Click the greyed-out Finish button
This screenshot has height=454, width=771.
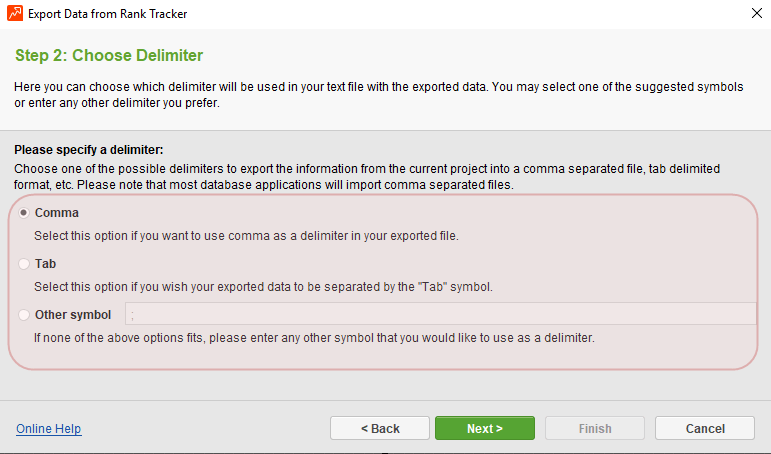(595, 428)
